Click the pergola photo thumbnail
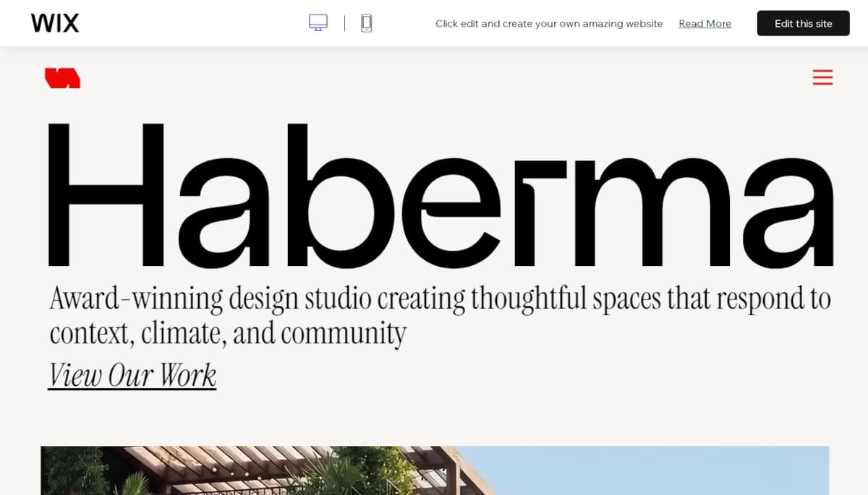This screenshot has width=868, height=495. tap(435, 470)
